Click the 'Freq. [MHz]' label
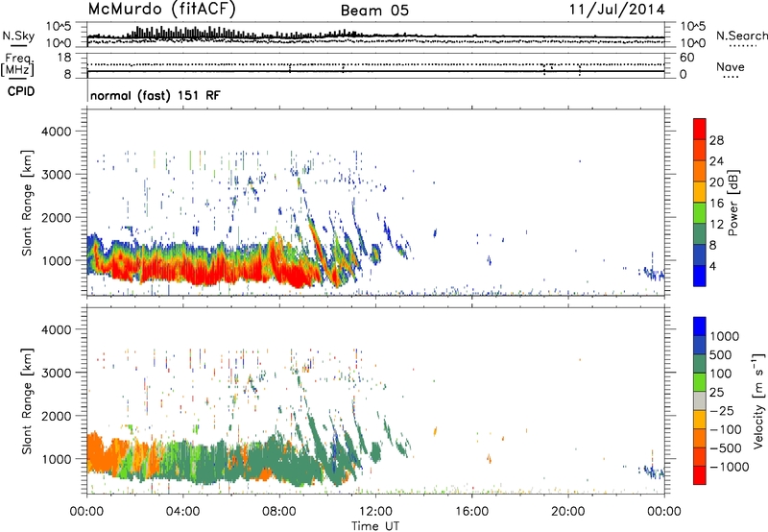This screenshot has height=532, width=768. click(x=17, y=65)
